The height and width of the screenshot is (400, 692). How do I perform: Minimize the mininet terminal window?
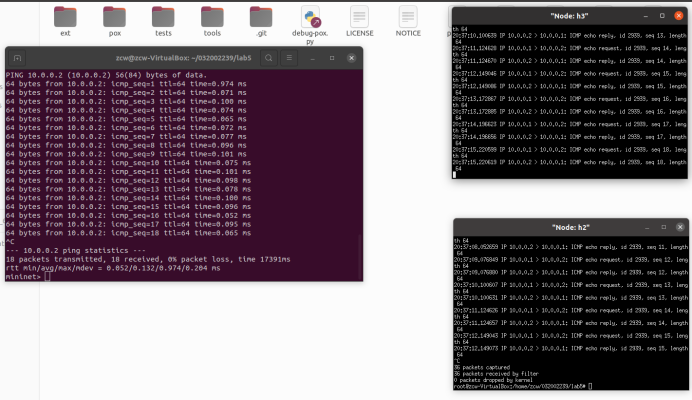point(312,58)
